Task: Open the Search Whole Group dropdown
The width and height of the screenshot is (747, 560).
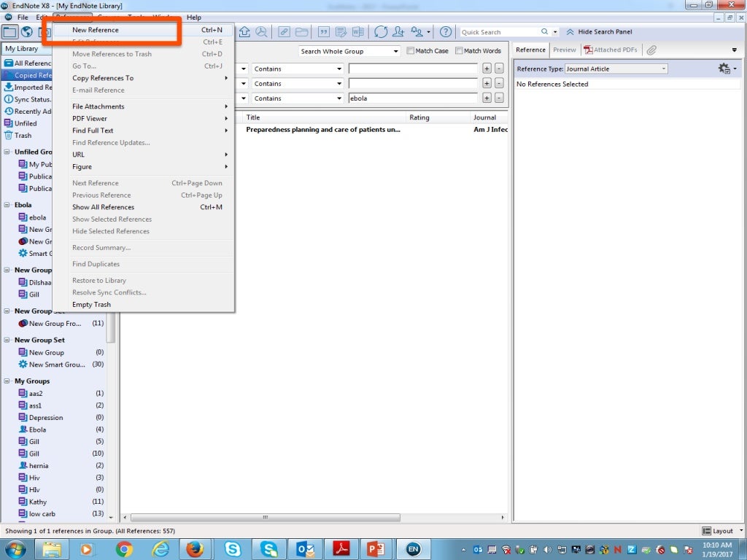Action: (x=349, y=52)
